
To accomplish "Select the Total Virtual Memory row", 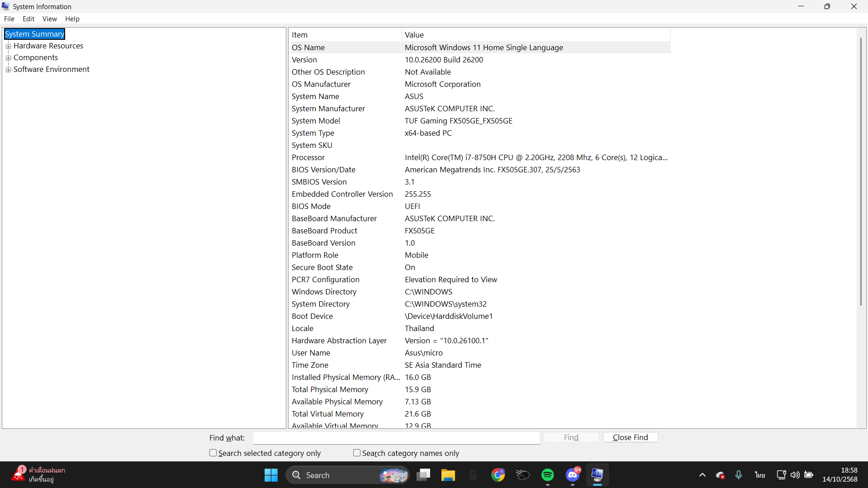I will (479, 414).
